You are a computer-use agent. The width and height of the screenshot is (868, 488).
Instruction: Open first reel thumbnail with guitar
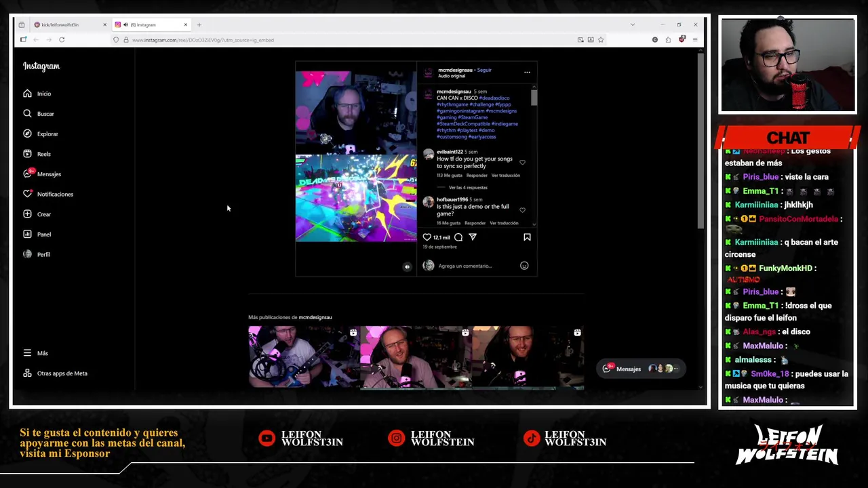[304, 357]
